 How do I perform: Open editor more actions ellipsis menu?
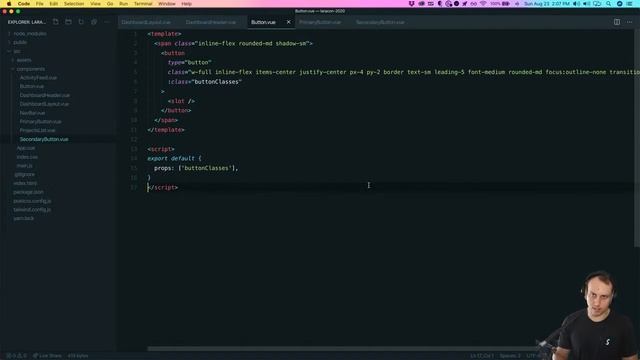pos(629,22)
